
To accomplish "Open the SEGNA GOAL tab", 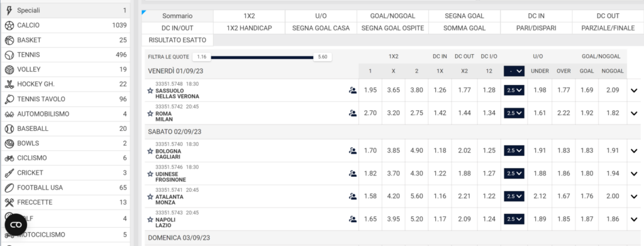I will pos(465,16).
